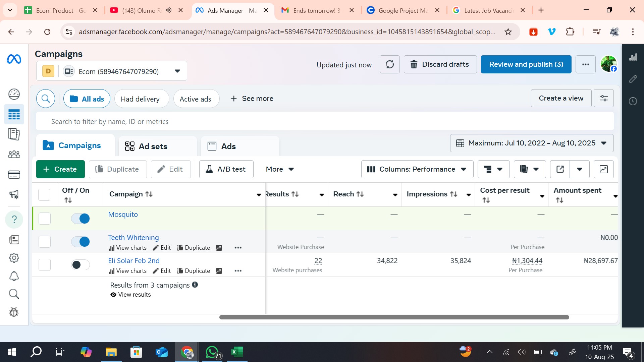Viewport: 644px width, 362px height.
Task: Click Review and publish (3) button
Action: 526,64
